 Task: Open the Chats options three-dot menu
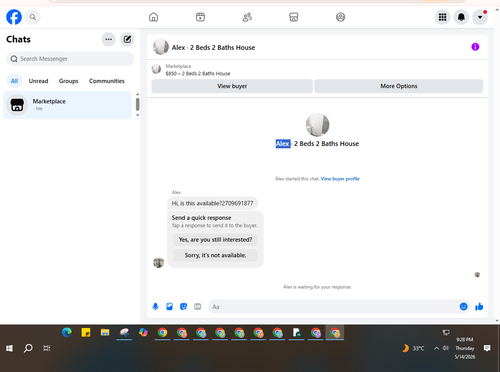pos(108,39)
